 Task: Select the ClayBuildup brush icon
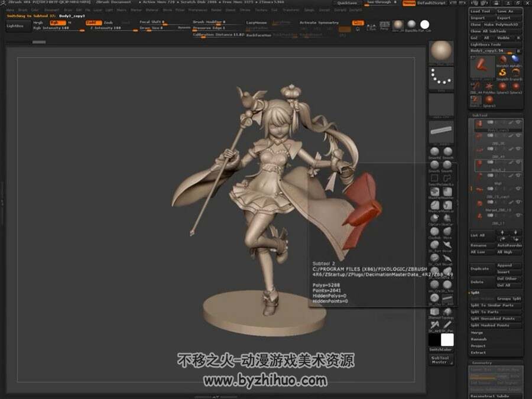434,232
